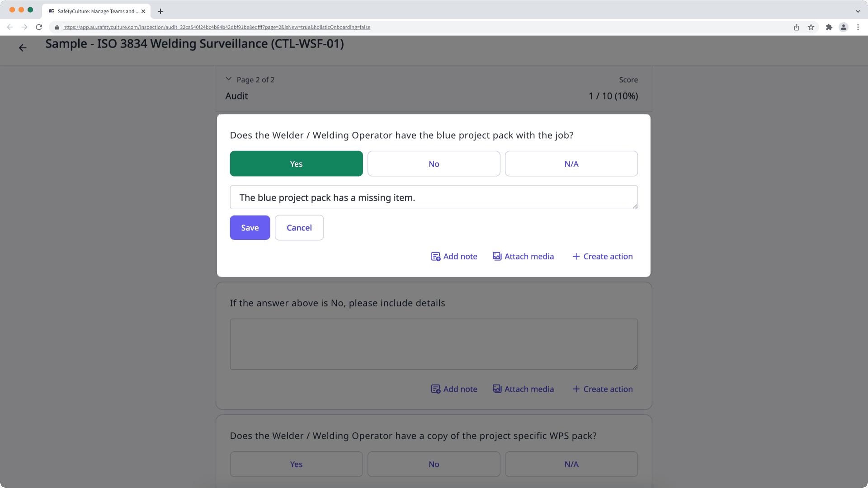
Task: Open the chevron dropdown at top right
Action: pyautogui.click(x=858, y=11)
